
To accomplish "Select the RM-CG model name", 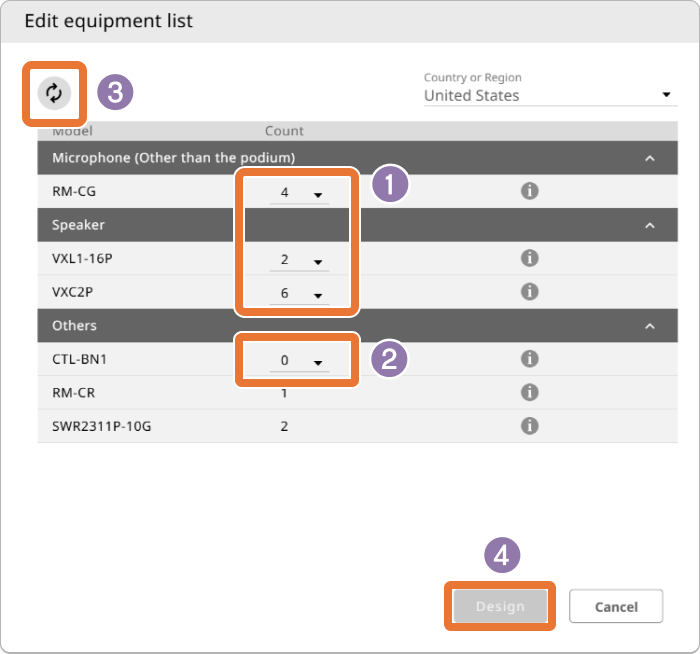I will point(74,192).
